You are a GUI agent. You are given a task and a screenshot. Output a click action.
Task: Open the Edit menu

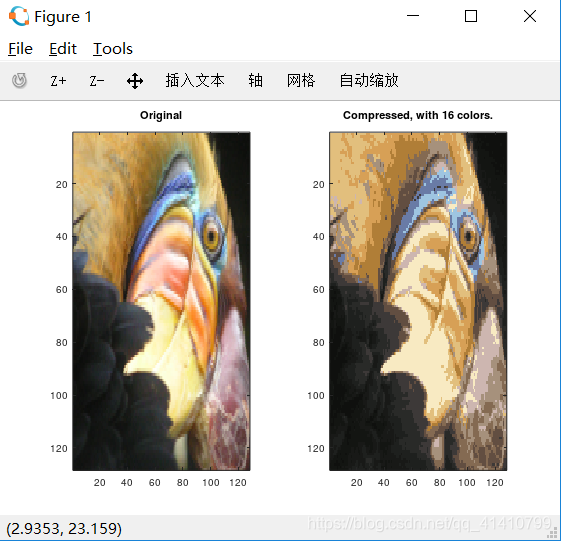pos(63,49)
